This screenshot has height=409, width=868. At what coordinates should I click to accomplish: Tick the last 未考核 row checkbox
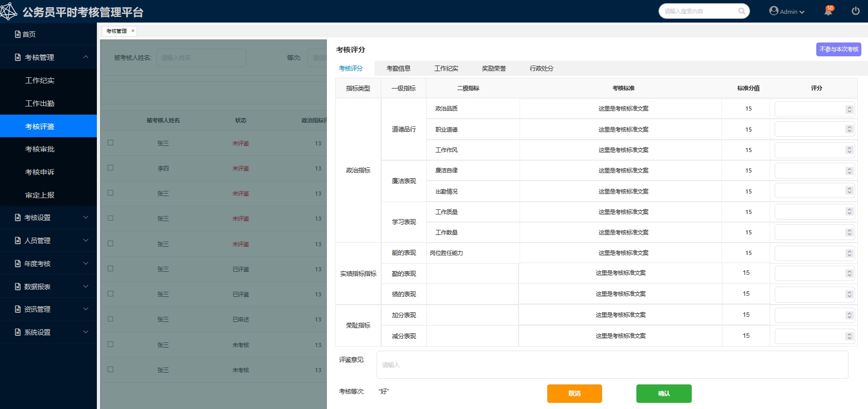110,370
